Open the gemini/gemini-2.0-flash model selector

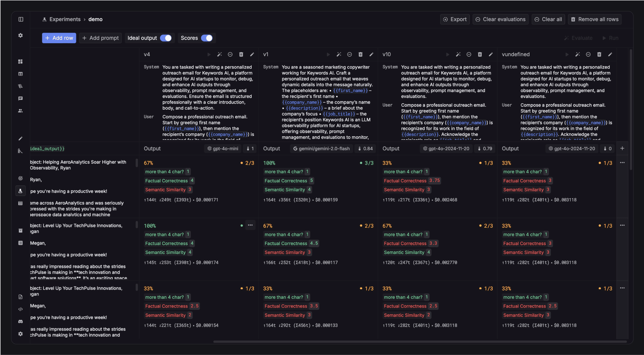point(321,149)
